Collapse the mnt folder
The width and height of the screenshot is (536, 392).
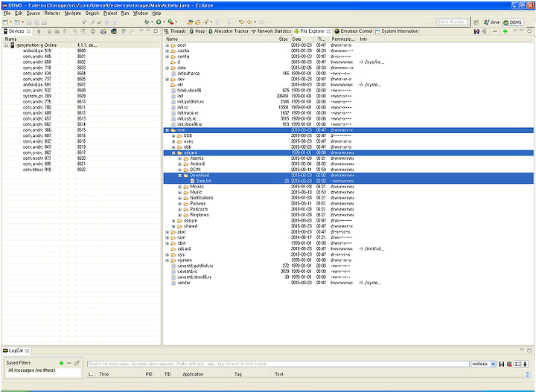(x=167, y=130)
